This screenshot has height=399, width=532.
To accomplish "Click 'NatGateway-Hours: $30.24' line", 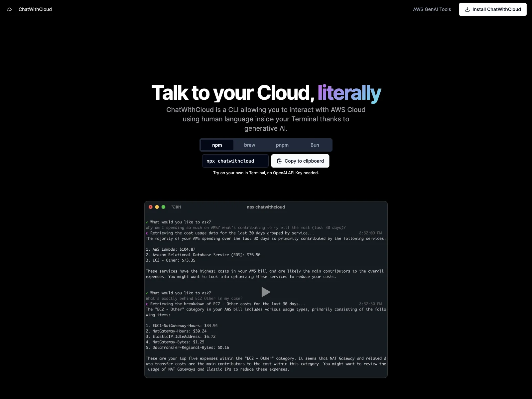I will [176, 331].
